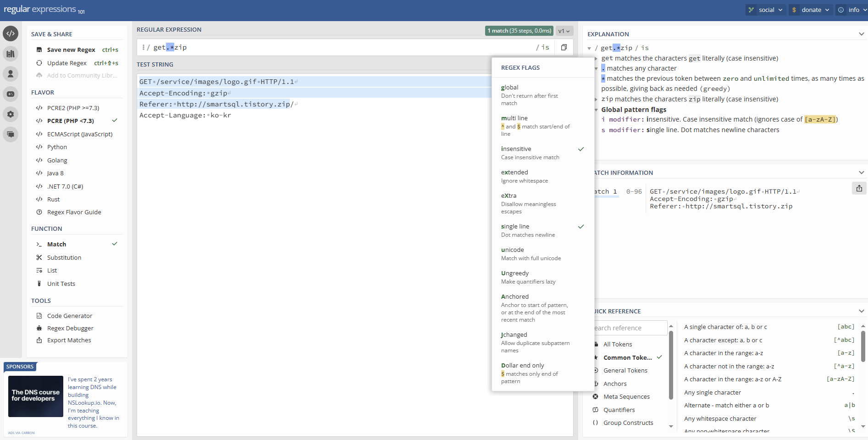The image size is (868, 440).
Task: Disable the single line flag
Action: pos(542,230)
